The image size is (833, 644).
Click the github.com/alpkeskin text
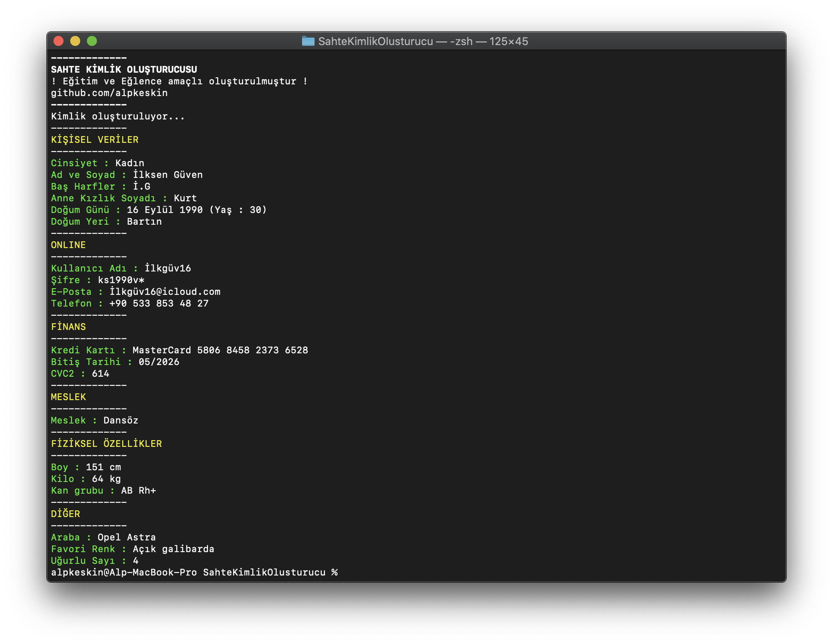[109, 93]
